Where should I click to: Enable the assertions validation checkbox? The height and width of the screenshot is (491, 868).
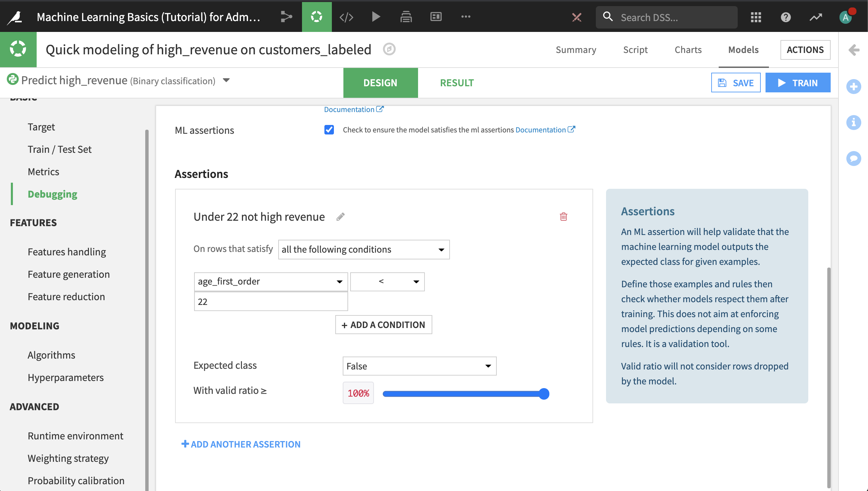click(x=330, y=129)
